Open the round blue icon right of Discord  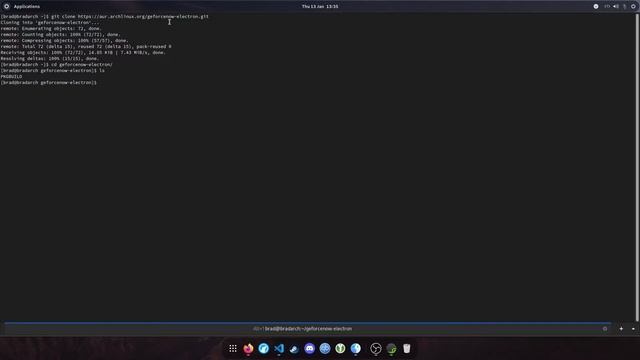click(325, 349)
